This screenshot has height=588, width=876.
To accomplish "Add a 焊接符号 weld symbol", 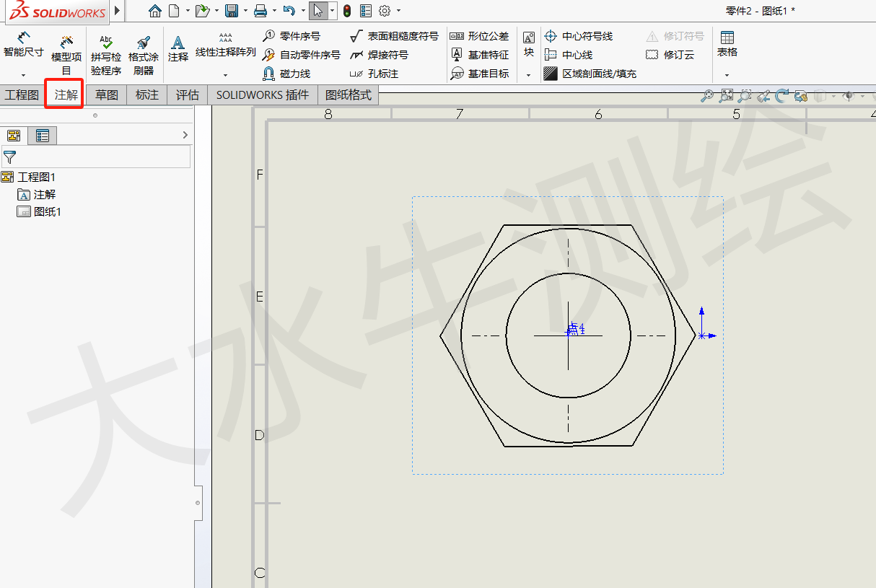I will click(x=379, y=54).
